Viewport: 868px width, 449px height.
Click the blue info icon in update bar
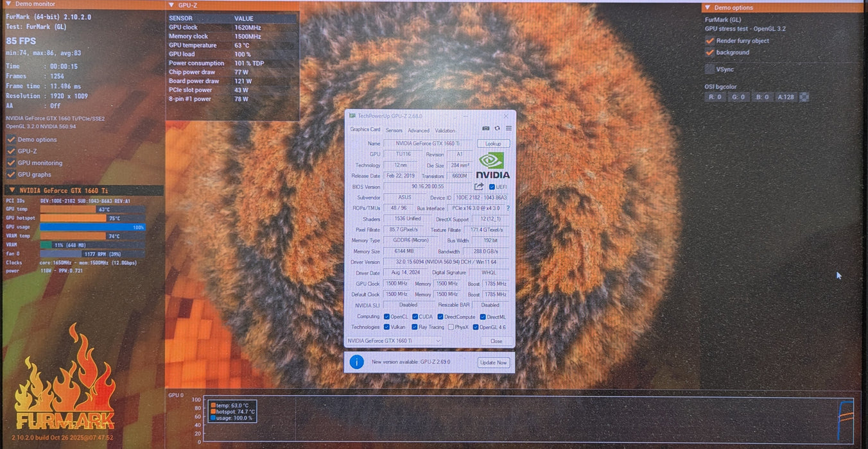tap(356, 362)
